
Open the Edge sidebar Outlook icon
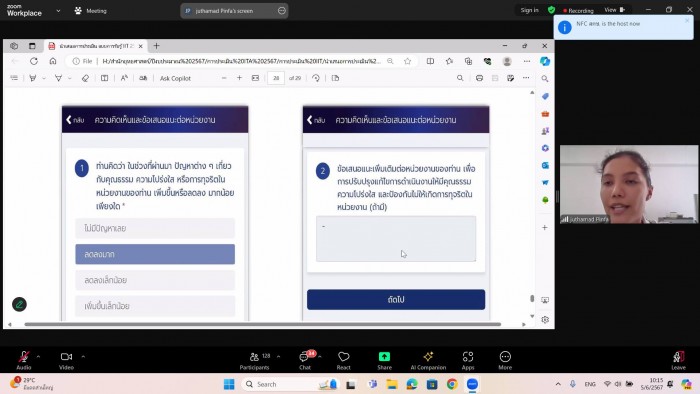click(x=545, y=165)
